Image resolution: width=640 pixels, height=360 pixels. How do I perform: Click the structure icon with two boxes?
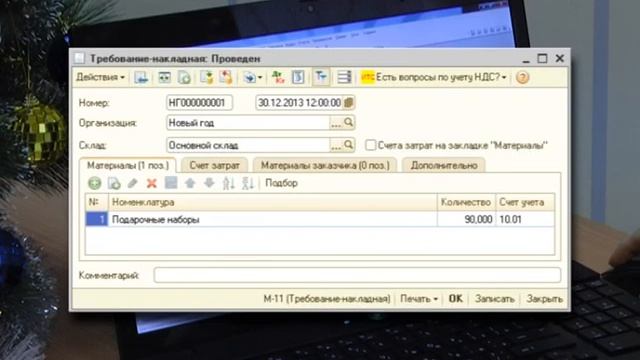click(x=164, y=77)
